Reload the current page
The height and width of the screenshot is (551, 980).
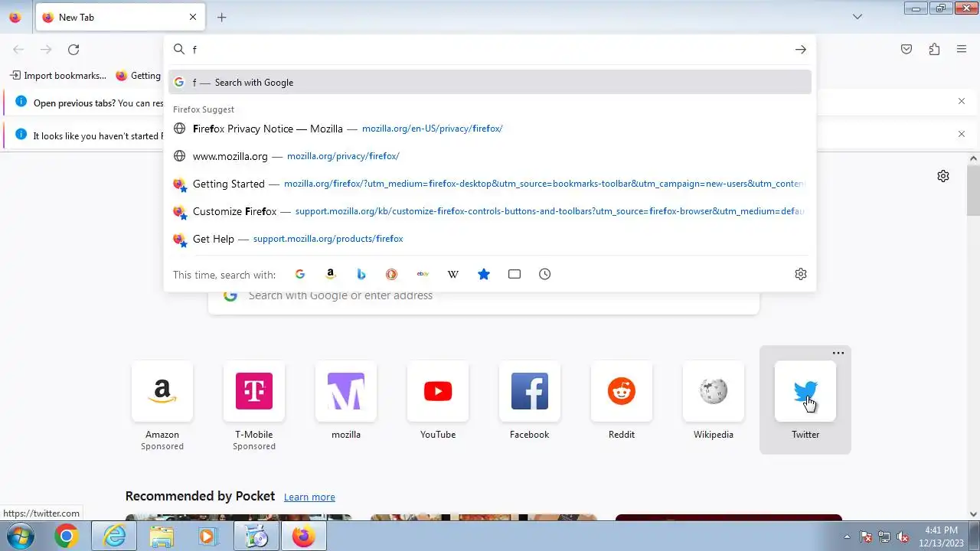[x=73, y=50]
